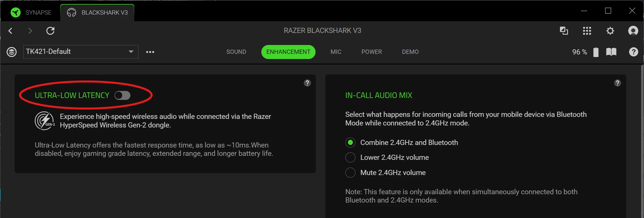The width and height of the screenshot is (644, 218).
Task: Select Mute 2.4GHz volume option
Action: coord(386,172)
